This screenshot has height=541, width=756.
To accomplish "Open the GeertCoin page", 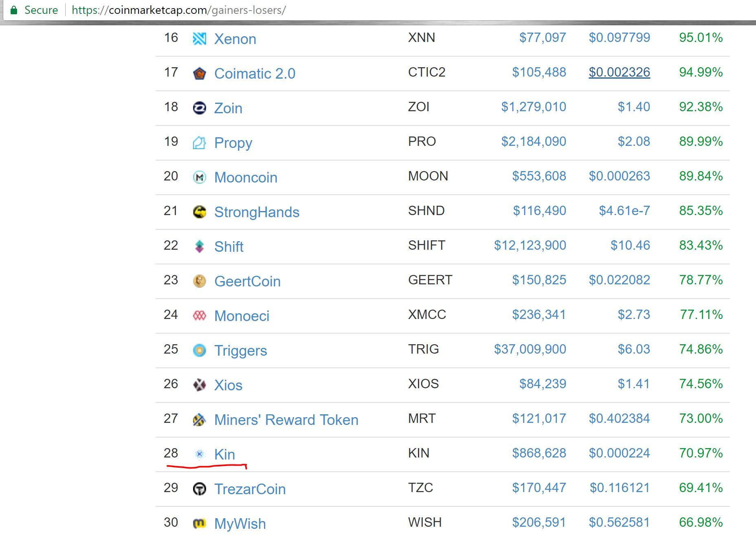I will tap(247, 281).
